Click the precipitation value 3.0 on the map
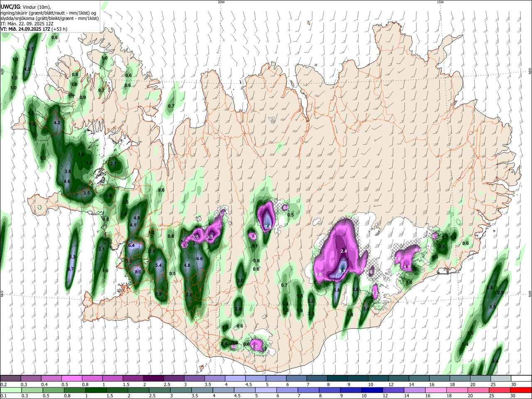This screenshot has width=532, height=399. (240, 281)
